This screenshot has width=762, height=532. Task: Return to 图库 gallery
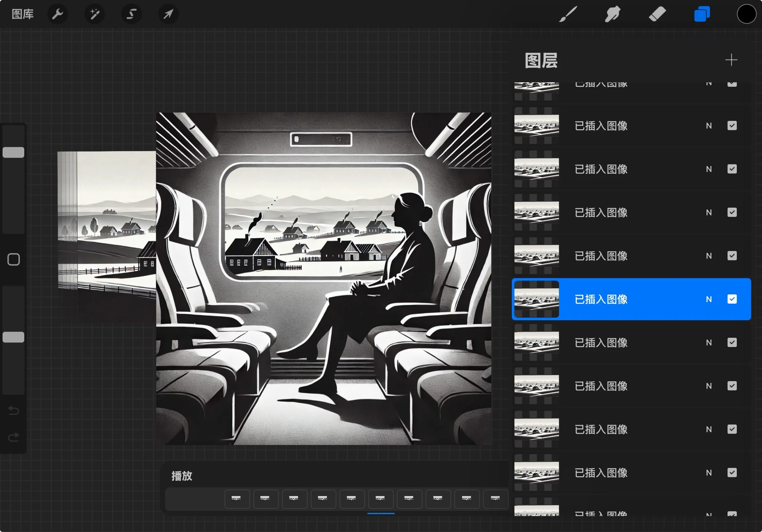pyautogui.click(x=23, y=14)
